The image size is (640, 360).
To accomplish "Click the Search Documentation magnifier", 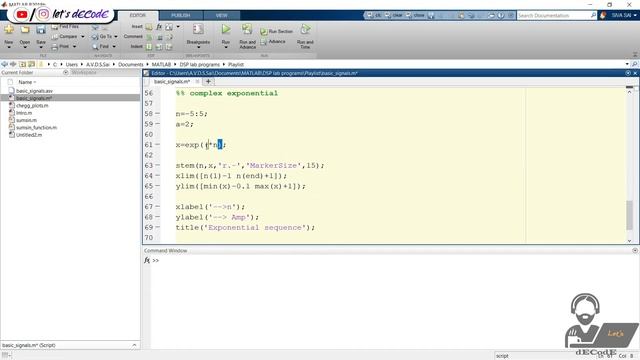I will click(x=593, y=15).
